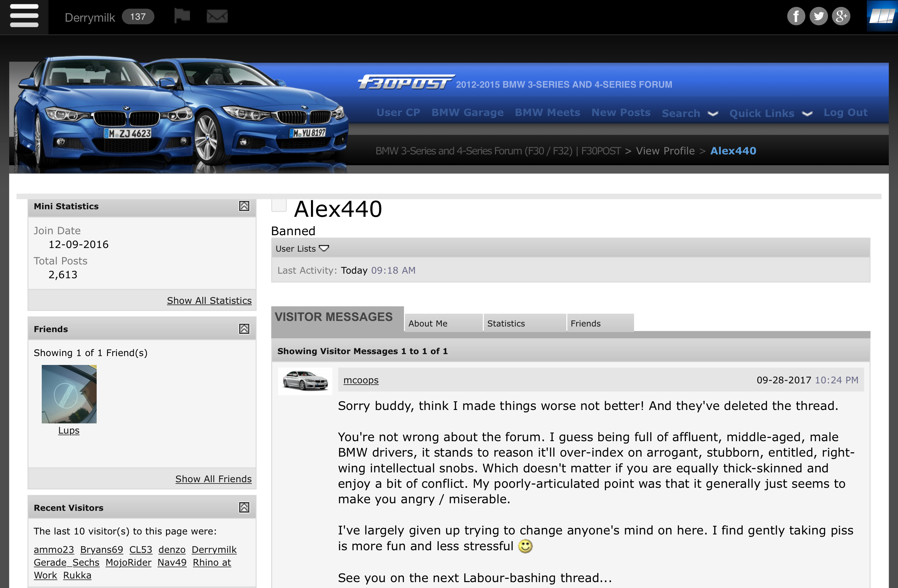Click the BMW M stripes logo icon
Screen dimensions: 898x588
(x=882, y=17)
